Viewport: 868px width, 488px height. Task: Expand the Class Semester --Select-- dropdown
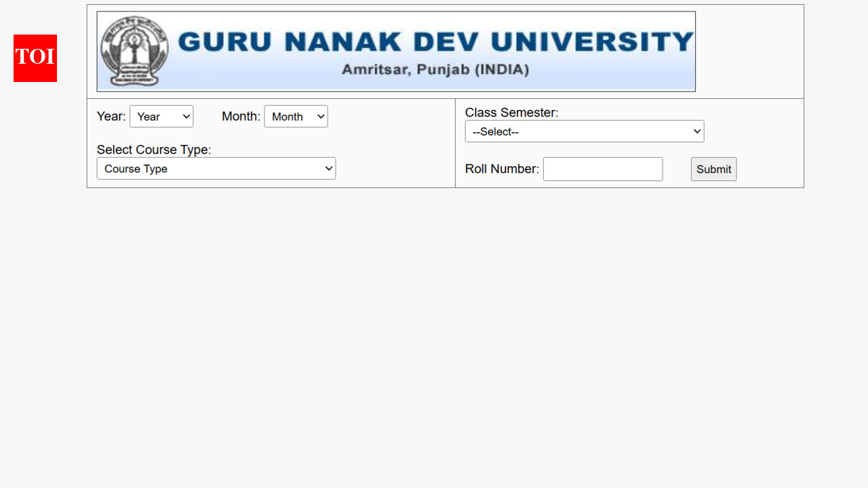click(x=584, y=131)
